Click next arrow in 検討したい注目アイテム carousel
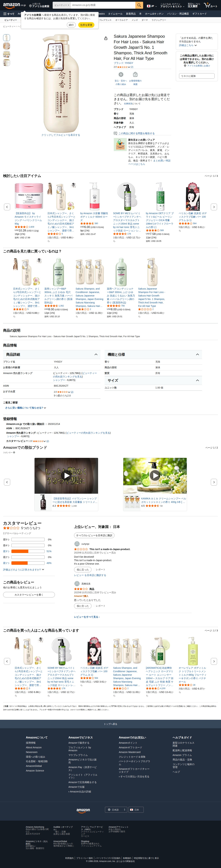This screenshot has height=868, width=221. (x=214, y=207)
